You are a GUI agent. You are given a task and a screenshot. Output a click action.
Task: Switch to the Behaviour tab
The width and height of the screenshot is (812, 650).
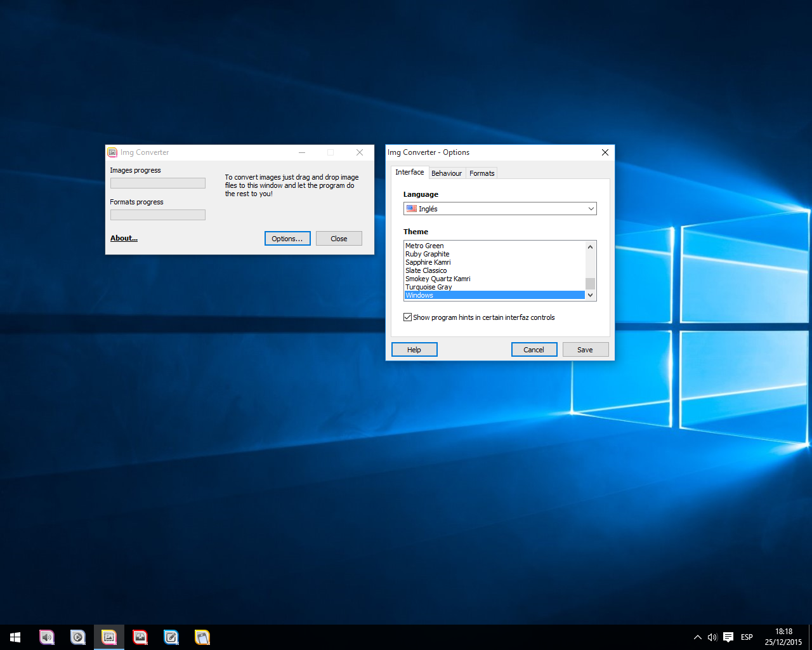point(447,173)
